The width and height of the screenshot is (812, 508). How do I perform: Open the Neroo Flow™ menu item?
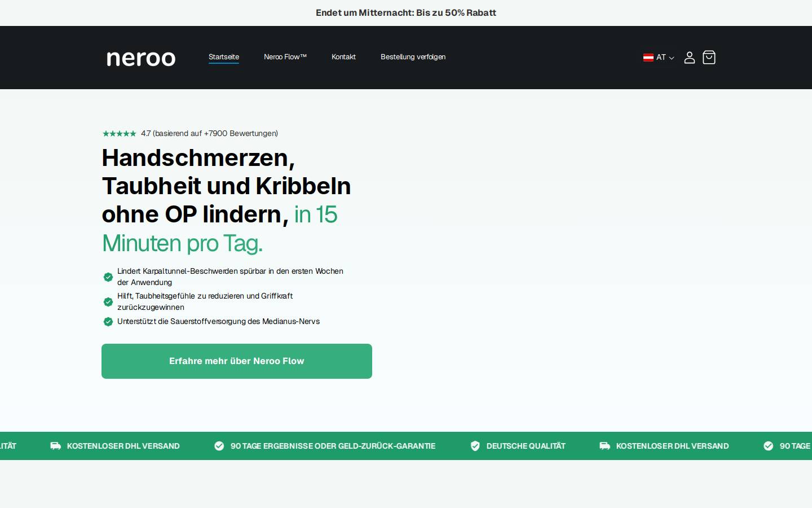pos(285,57)
